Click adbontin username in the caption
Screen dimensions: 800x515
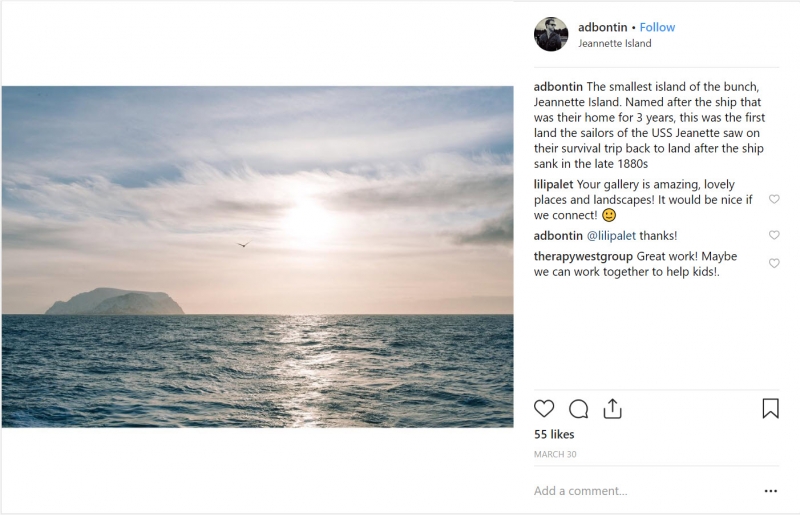tap(558, 86)
